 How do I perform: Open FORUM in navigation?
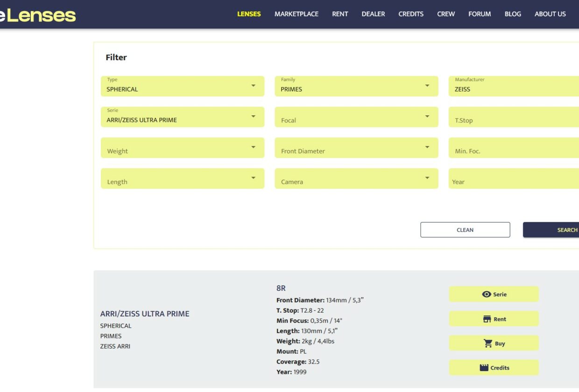coord(480,14)
